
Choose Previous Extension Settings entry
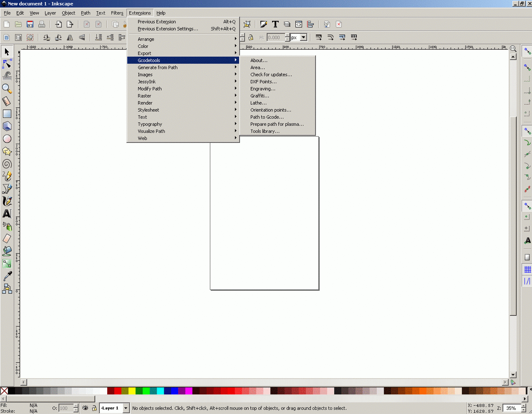point(183,29)
